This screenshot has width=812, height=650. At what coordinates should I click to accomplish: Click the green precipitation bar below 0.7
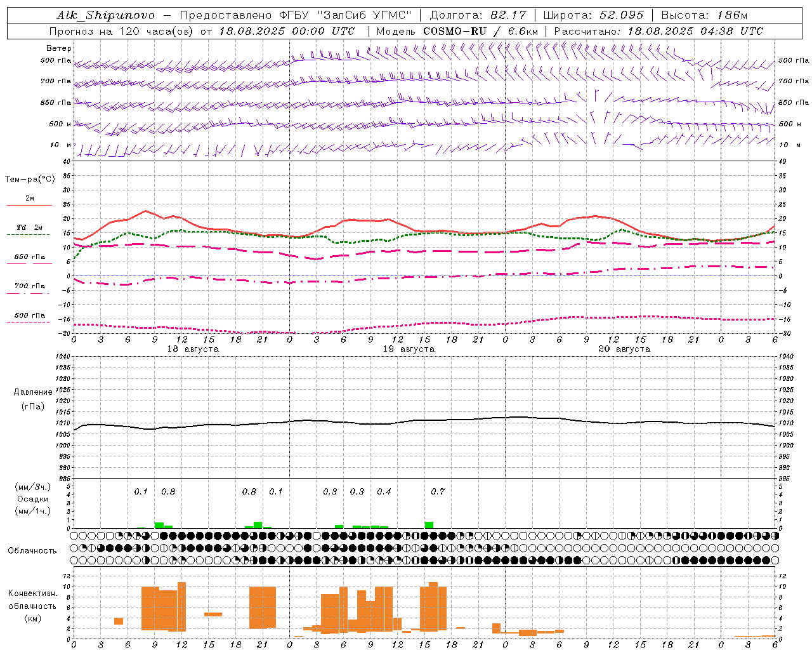(x=429, y=524)
